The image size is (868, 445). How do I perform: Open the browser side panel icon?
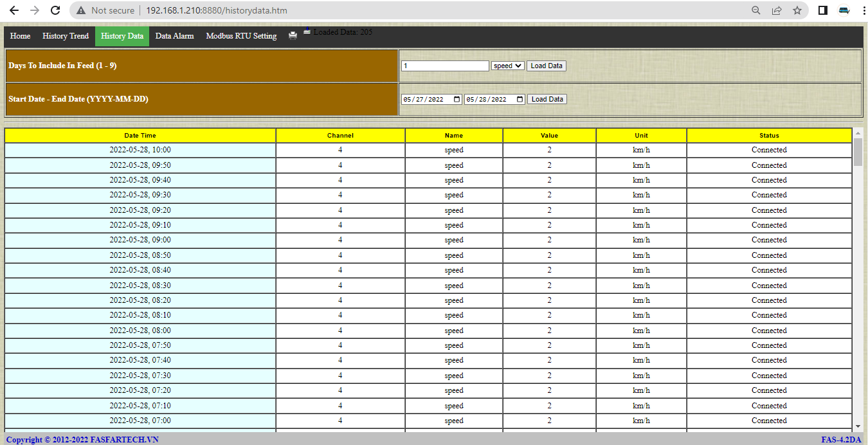click(x=822, y=10)
